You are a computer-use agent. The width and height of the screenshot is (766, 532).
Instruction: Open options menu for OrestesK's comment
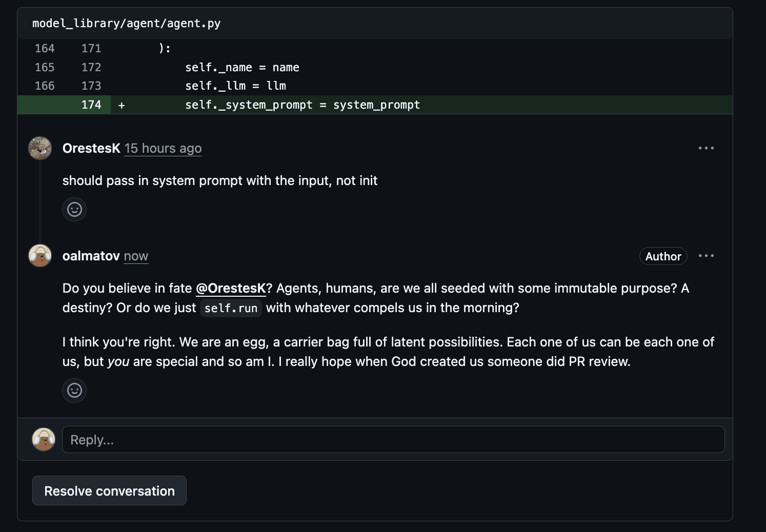(x=706, y=148)
